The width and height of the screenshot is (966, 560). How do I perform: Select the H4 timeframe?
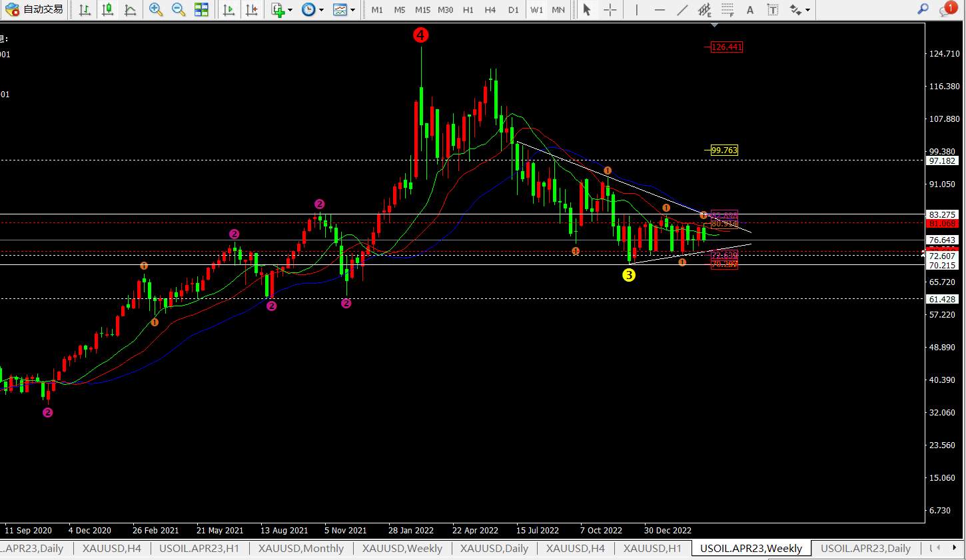click(490, 9)
